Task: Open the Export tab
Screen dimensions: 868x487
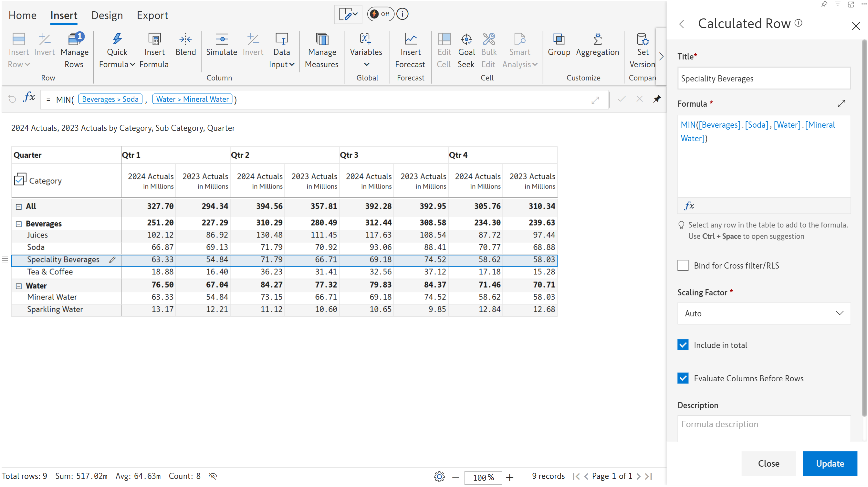Action: [152, 16]
